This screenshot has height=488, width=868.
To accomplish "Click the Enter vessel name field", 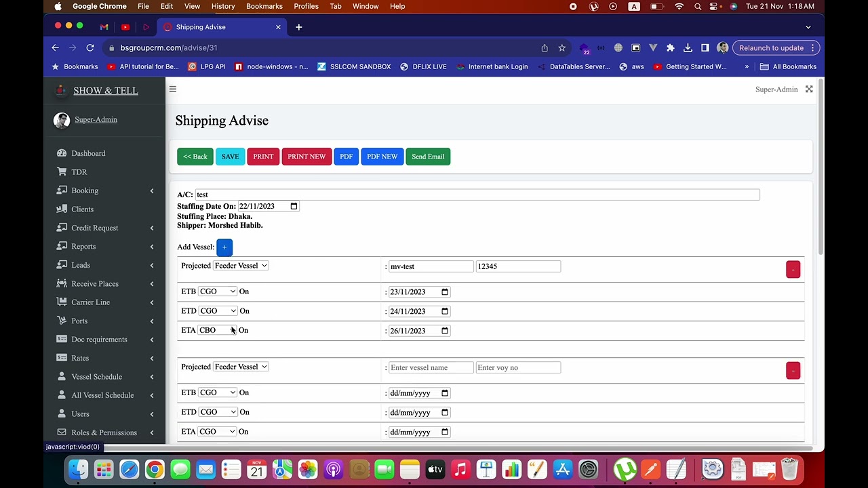I will (431, 367).
